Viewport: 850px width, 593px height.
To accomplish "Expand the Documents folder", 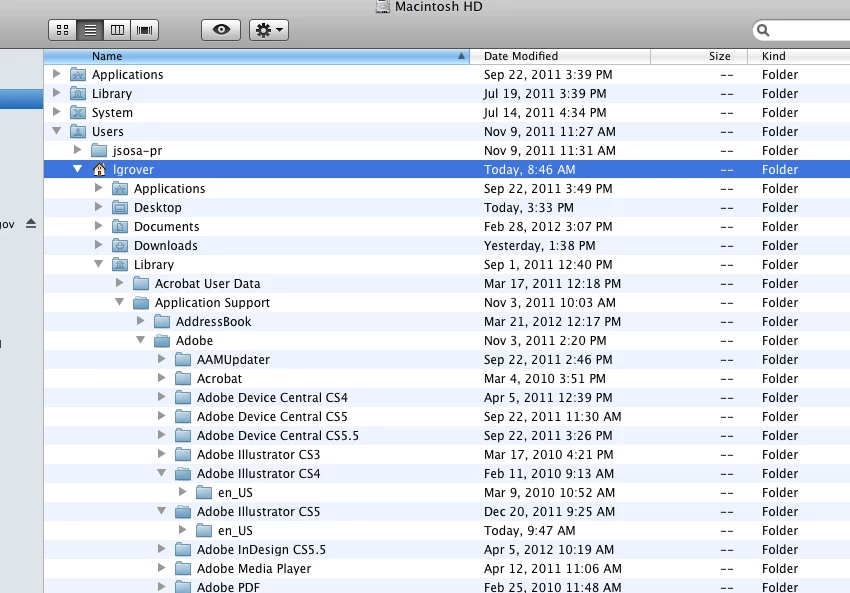I will [99, 225].
